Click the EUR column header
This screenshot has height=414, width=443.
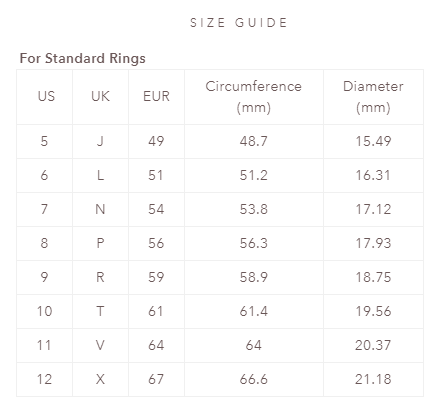[x=156, y=97]
